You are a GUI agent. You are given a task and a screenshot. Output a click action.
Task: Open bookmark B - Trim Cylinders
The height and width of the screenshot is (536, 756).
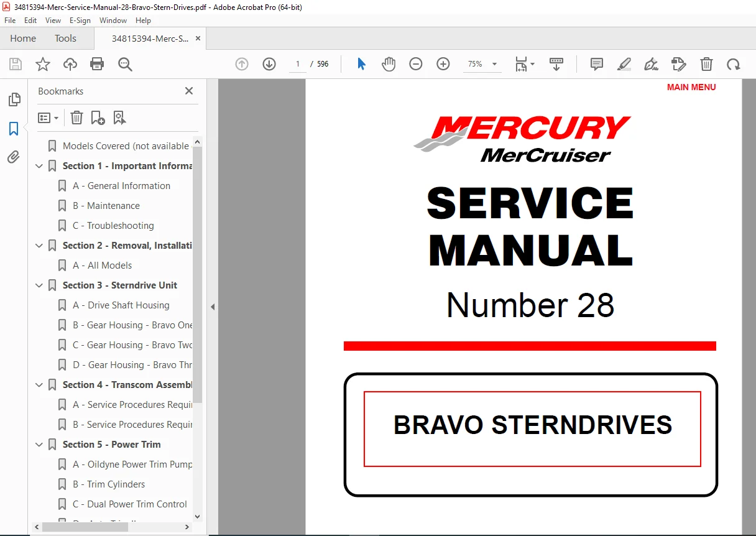(x=109, y=484)
